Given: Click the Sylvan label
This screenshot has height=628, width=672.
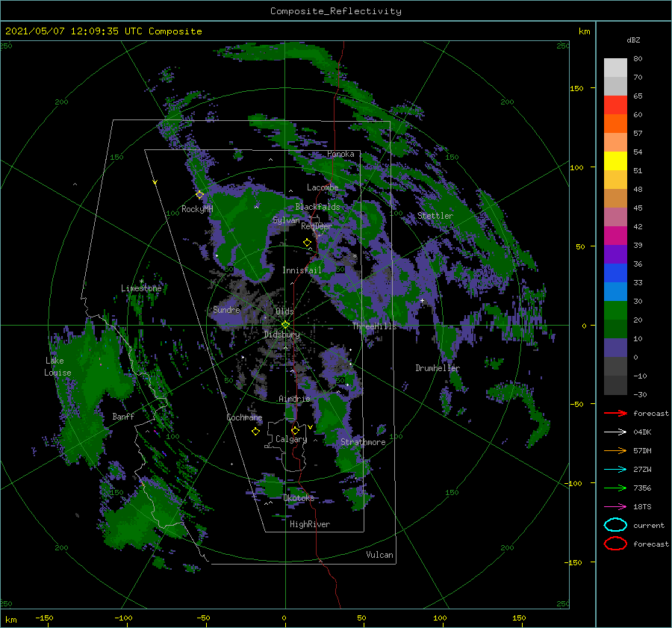Looking at the screenshot, I should click(286, 220).
